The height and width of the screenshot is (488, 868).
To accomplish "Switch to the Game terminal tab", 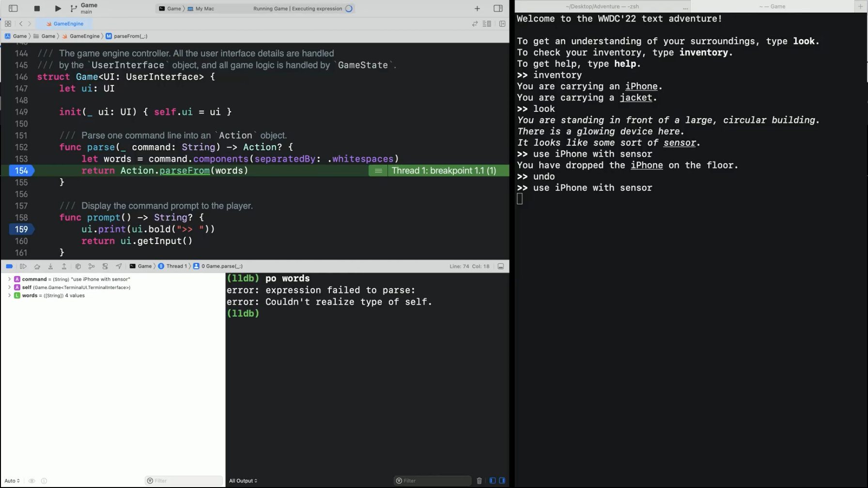I will (772, 6).
